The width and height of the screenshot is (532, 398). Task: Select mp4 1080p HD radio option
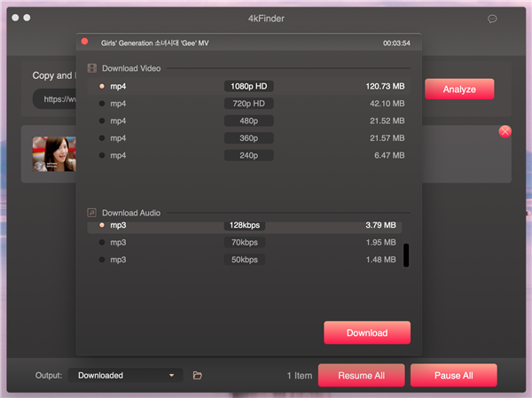point(102,87)
